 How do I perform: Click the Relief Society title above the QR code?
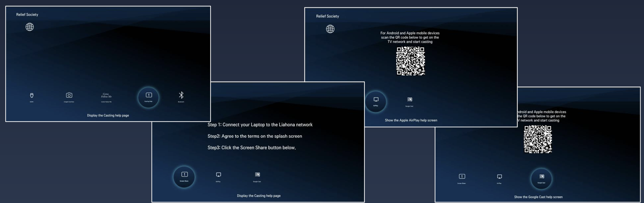point(327,16)
